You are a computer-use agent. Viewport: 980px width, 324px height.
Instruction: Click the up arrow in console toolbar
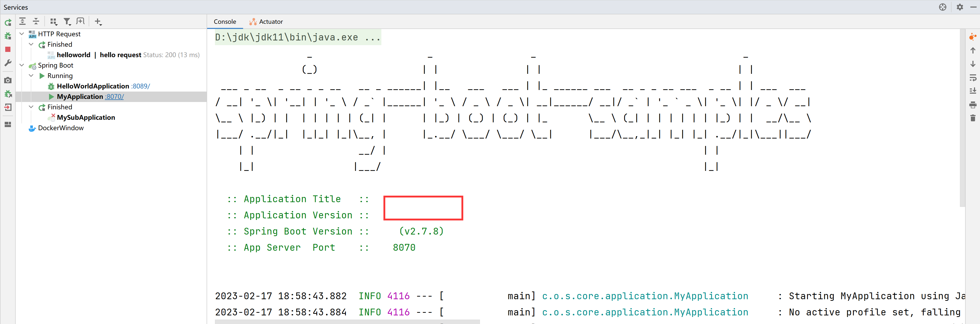[973, 50]
